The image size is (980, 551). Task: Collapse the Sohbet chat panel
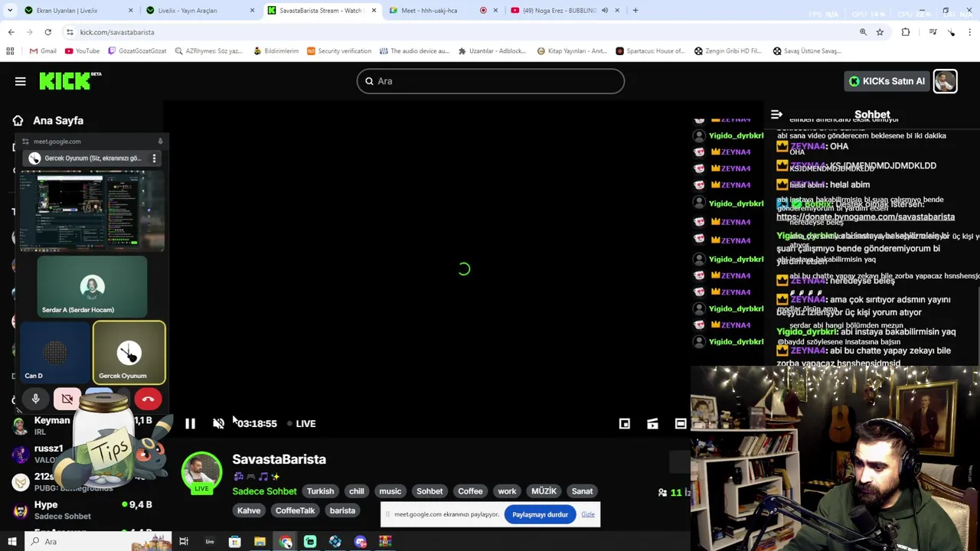[x=776, y=115]
